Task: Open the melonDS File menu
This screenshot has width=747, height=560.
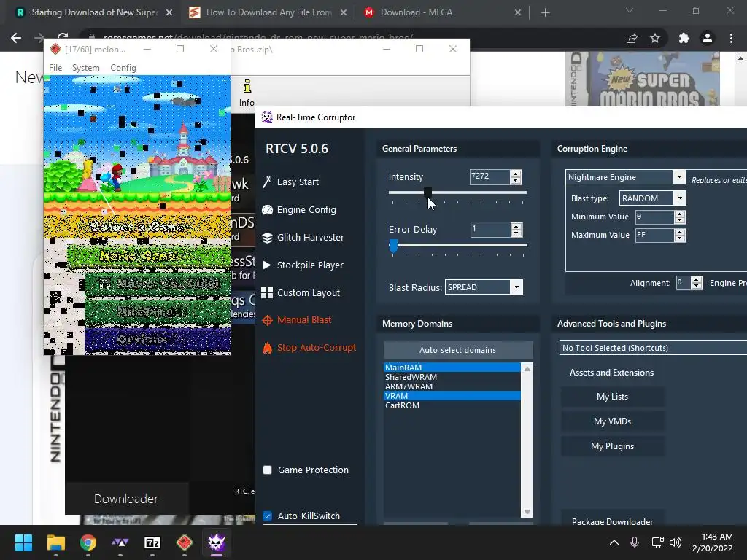Action: point(55,68)
